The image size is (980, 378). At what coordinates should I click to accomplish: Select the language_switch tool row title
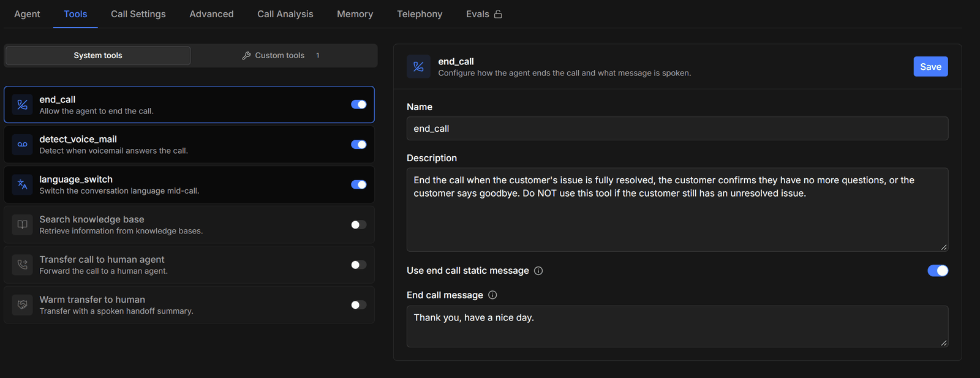(76, 180)
